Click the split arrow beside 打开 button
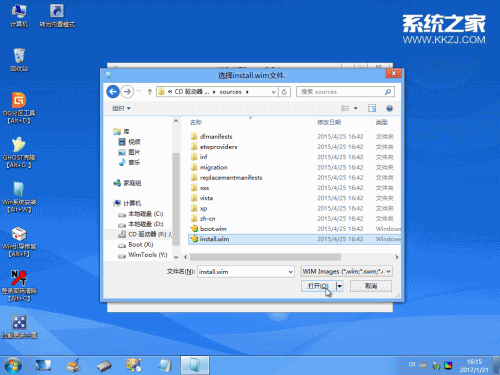 339,286
